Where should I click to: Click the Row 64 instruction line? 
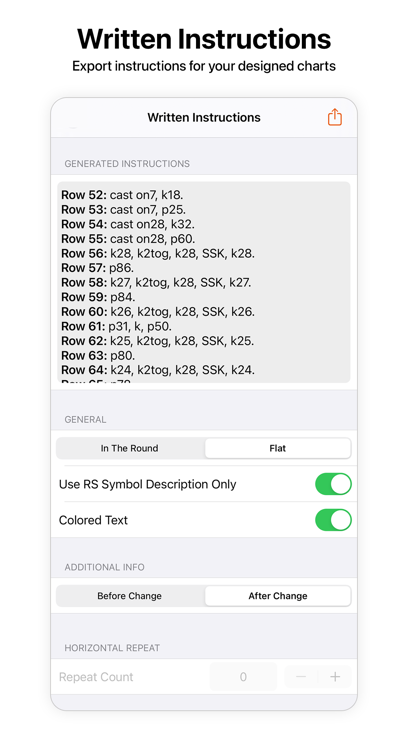click(158, 370)
